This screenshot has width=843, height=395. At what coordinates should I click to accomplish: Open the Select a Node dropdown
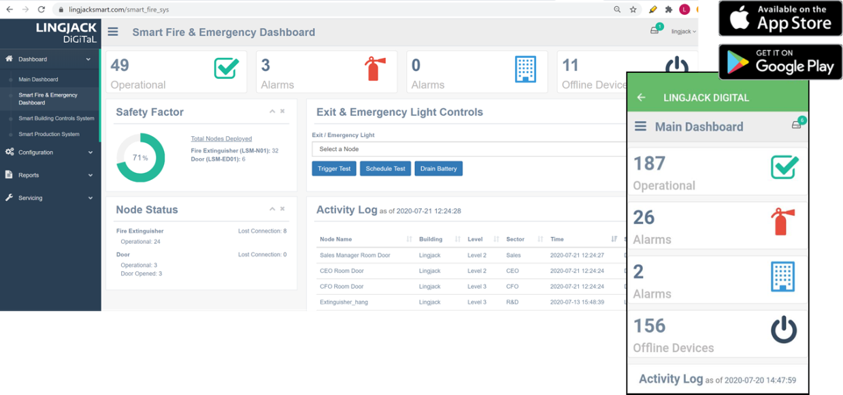[469, 149]
